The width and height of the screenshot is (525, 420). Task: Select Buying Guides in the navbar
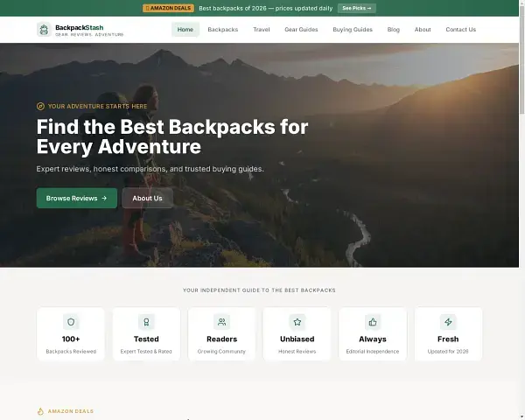[x=353, y=30]
